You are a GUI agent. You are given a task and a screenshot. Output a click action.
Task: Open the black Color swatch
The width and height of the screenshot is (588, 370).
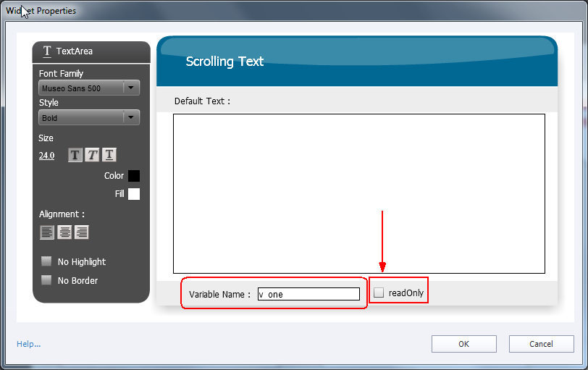[x=134, y=176]
